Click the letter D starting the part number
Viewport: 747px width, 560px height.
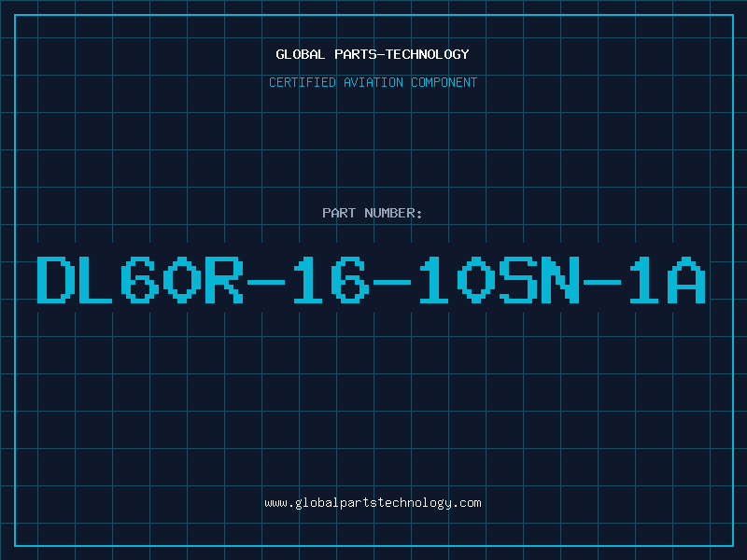tap(55, 279)
